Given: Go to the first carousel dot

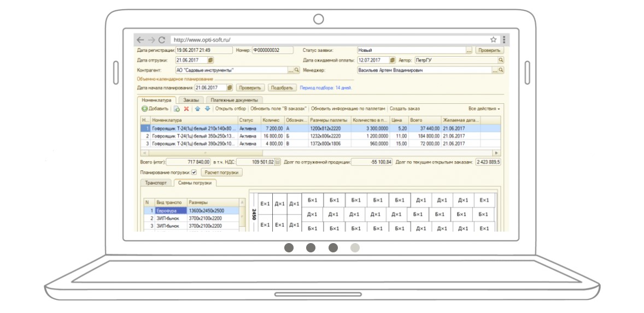Looking at the screenshot, I should tap(289, 248).
